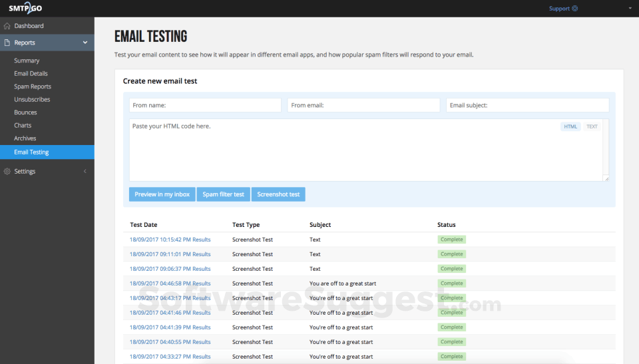Click subject Text in 09:06:37 PM row
639x364 pixels.
pyautogui.click(x=315, y=269)
